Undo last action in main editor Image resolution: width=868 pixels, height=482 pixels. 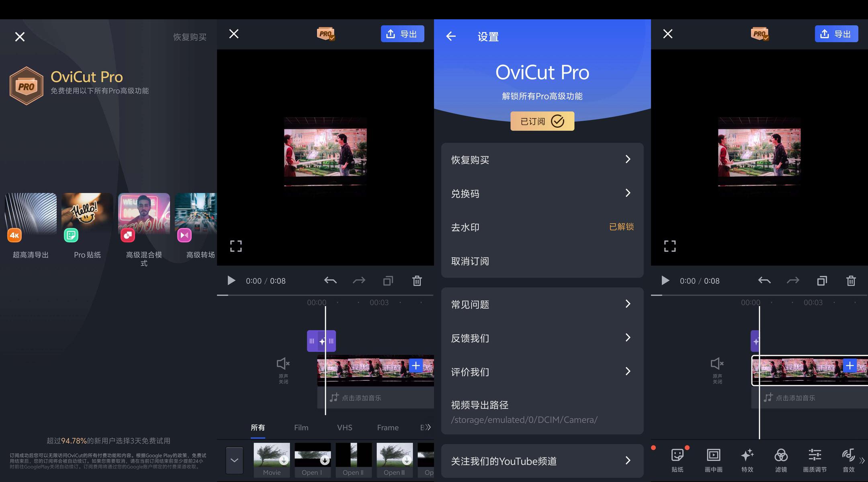pyautogui.click(x=764, y=280)
